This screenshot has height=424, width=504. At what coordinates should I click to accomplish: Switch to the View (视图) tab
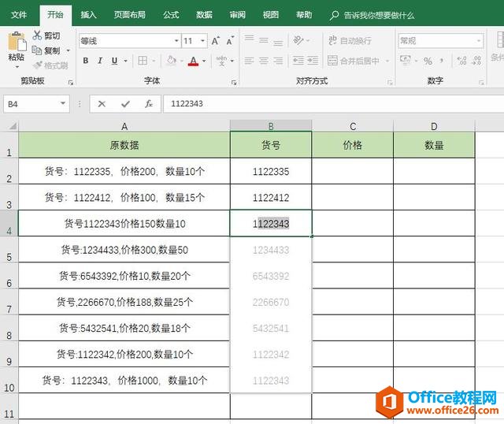pos(271,15)
